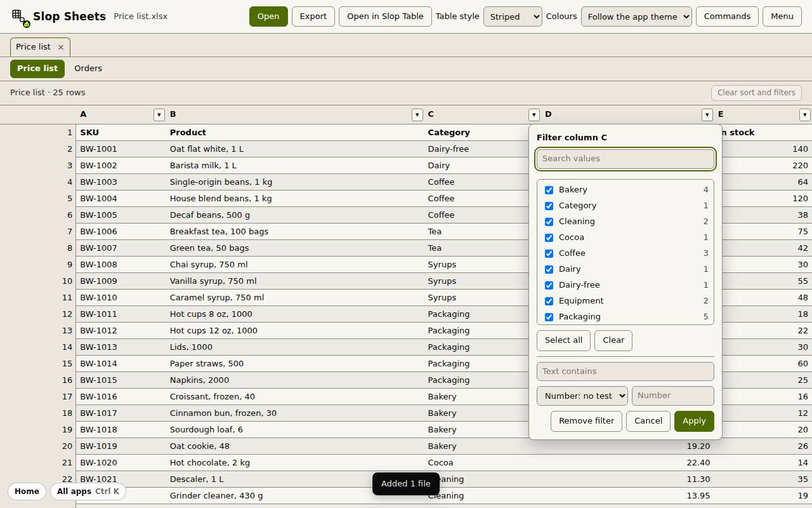Toggle the column C filter arrow
Screen dimensions: 812x508
tap(534, 115)
